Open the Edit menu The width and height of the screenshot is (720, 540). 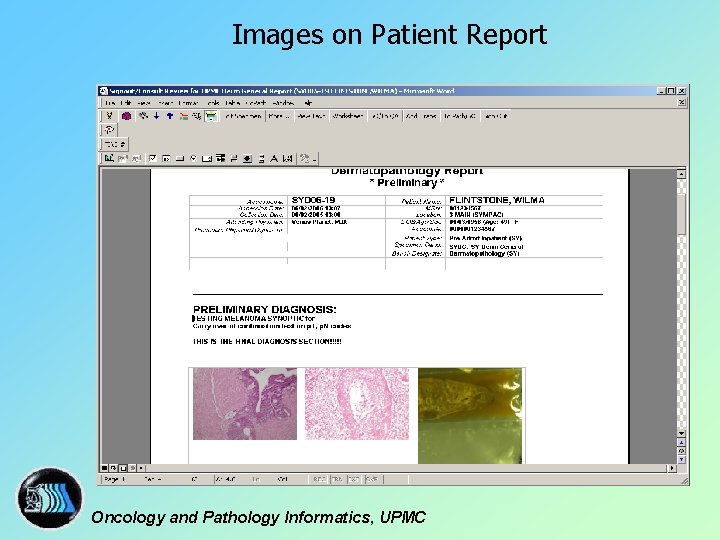[126, 103]
